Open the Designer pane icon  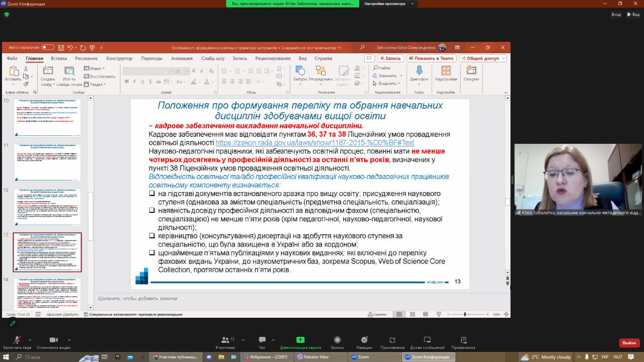(x=471, y=72)
